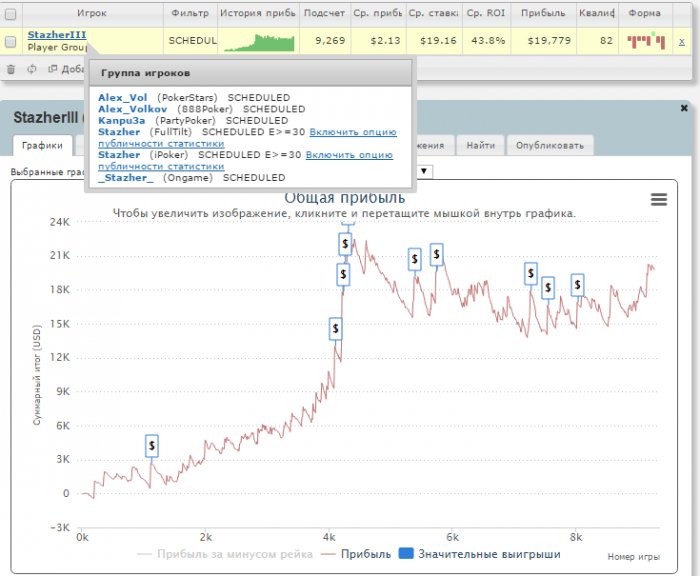Open the chart hamburger menu

pos(658,200)
